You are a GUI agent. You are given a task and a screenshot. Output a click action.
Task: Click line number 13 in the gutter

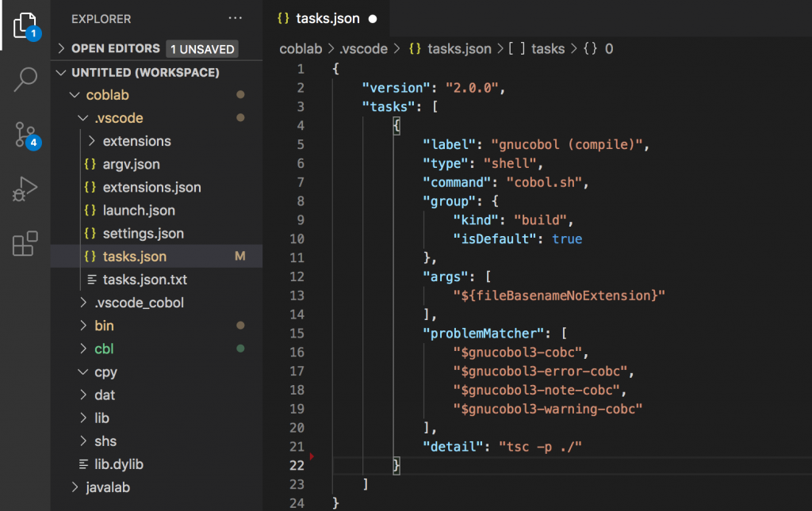(x=297, y=296)
